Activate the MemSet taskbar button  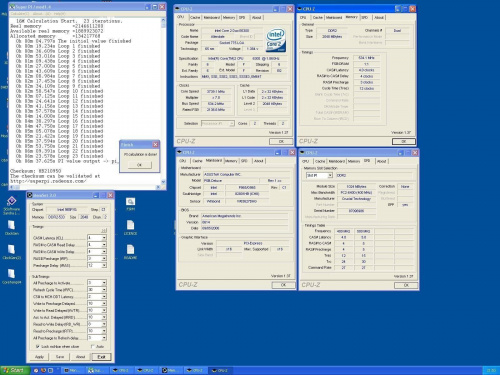point(171,370)
